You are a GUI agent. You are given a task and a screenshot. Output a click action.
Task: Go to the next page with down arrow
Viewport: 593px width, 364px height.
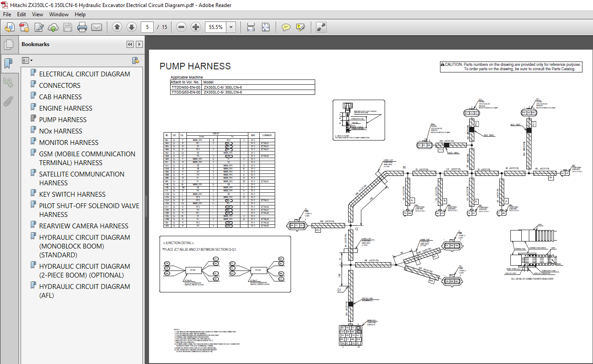point(131,27)
